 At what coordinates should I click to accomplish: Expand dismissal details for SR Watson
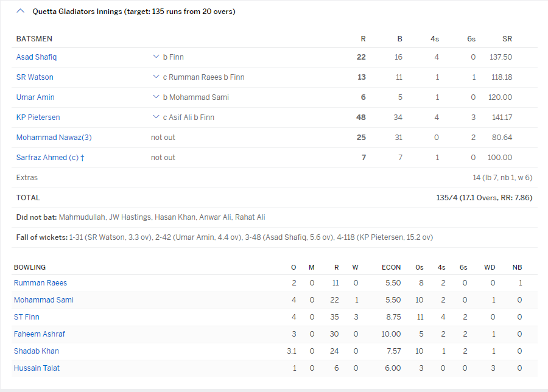tap(157, 77)
